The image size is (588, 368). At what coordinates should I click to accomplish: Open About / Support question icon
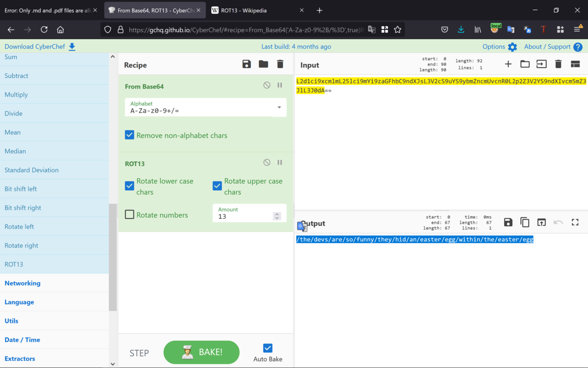(x=578, y=47)
